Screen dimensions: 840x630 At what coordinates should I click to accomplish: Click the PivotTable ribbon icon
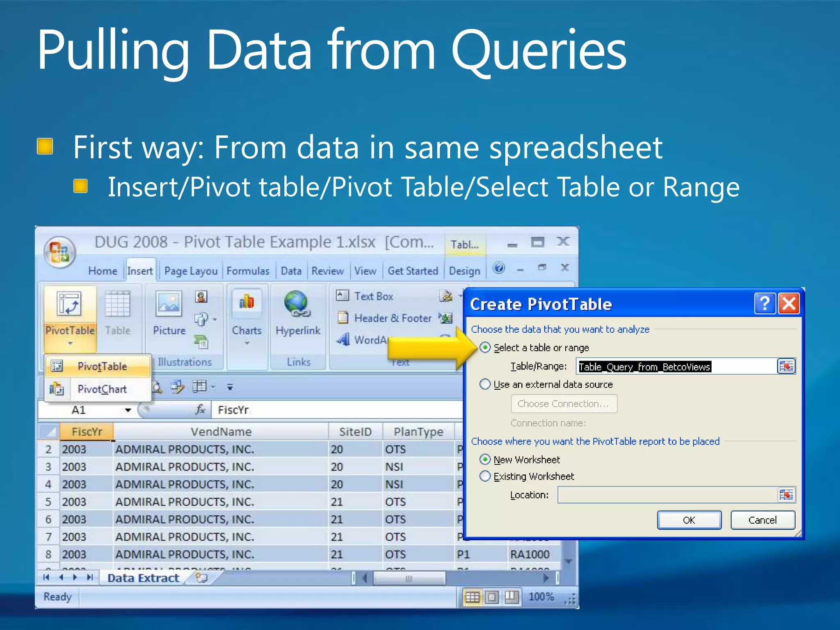click(68, 304)
